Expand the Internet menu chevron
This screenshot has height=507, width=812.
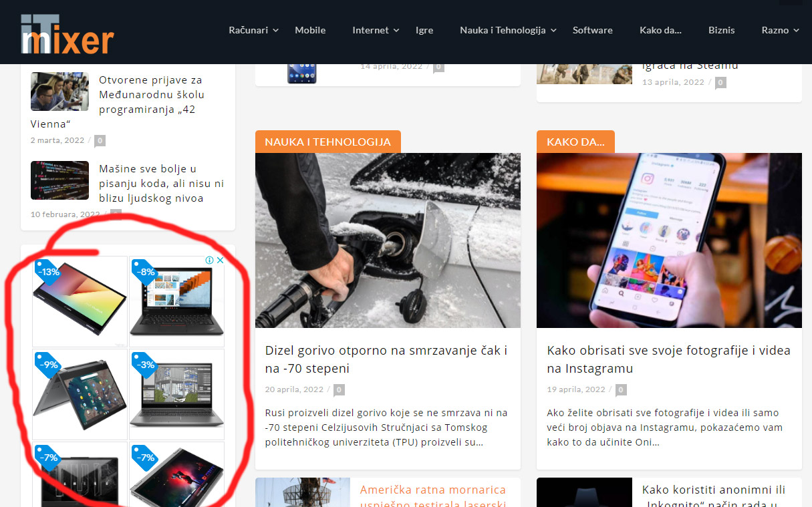pos(396,30)
